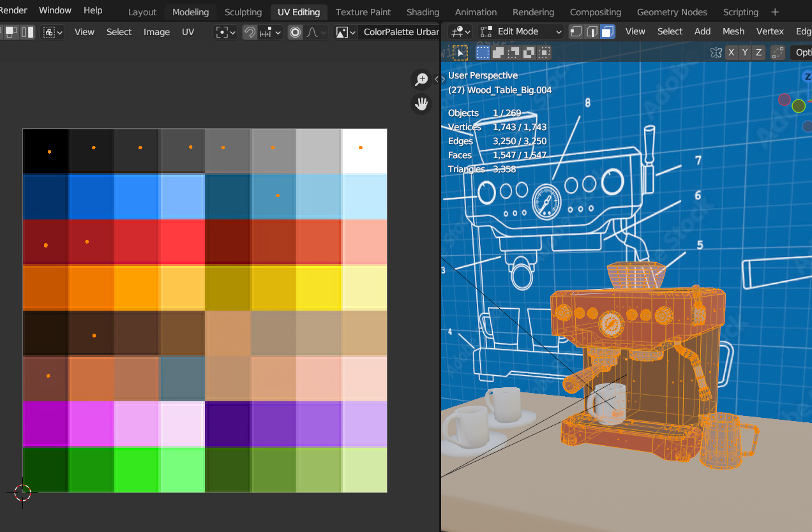812x532 pixels.
Task: Expand the snapping options dropdown arrow
Action: (277, 31)
